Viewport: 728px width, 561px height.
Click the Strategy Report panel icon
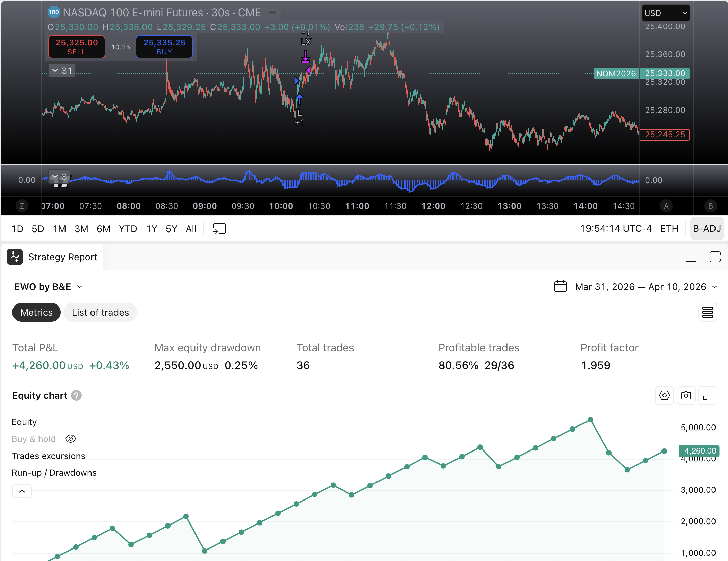(15, 257)
